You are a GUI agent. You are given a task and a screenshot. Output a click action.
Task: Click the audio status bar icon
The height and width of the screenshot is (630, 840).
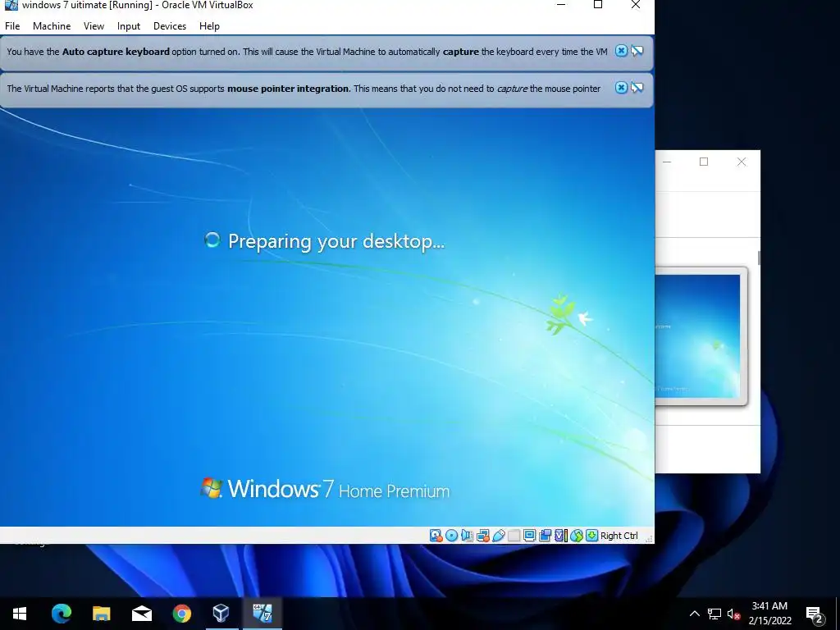(x=467, y=536)
